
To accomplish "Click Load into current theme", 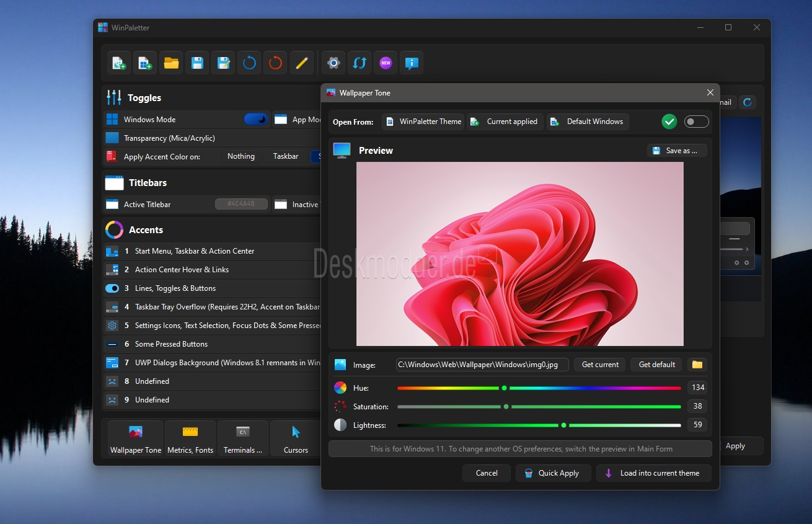I will click(x=653, y=473).
